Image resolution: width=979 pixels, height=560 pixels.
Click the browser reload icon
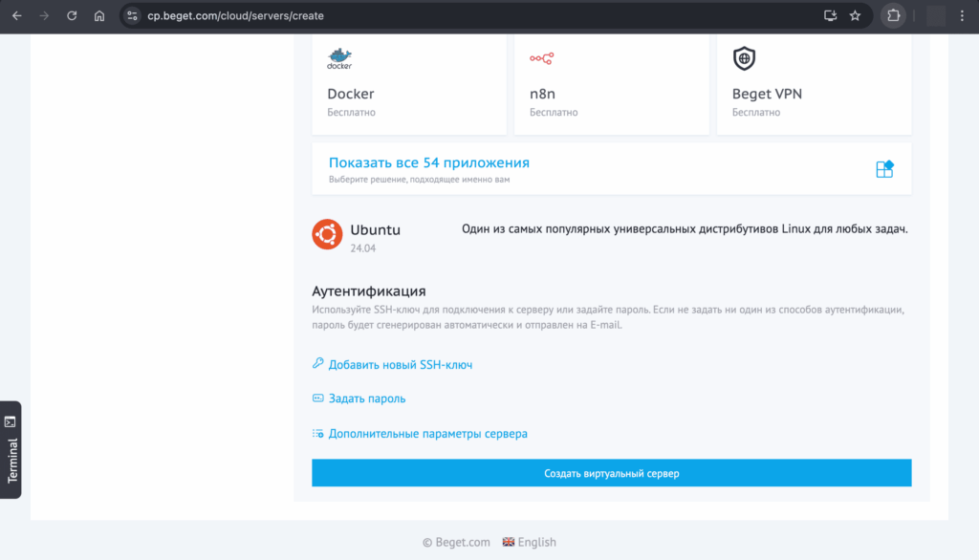pos(72,16)
